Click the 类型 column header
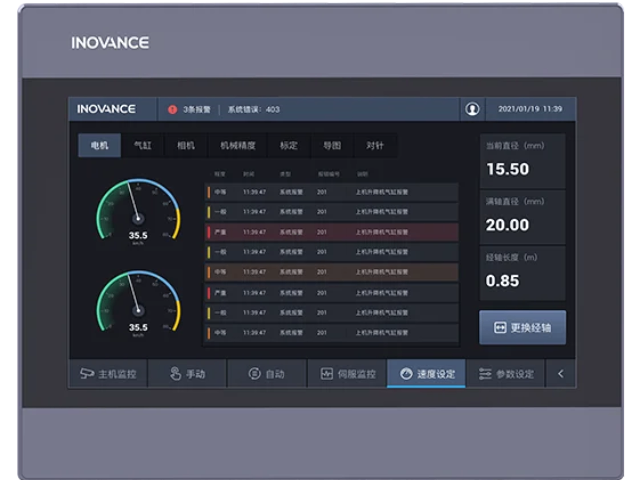640x480 pixels. [285, 174]
